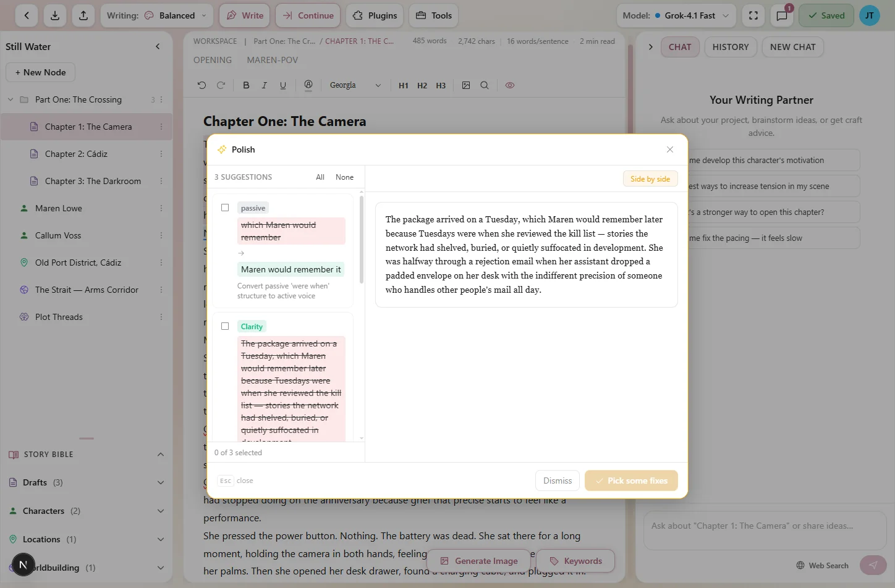Select the MAREN-POV tab
Screen dimensions: 895x588
tap(272, 60)
